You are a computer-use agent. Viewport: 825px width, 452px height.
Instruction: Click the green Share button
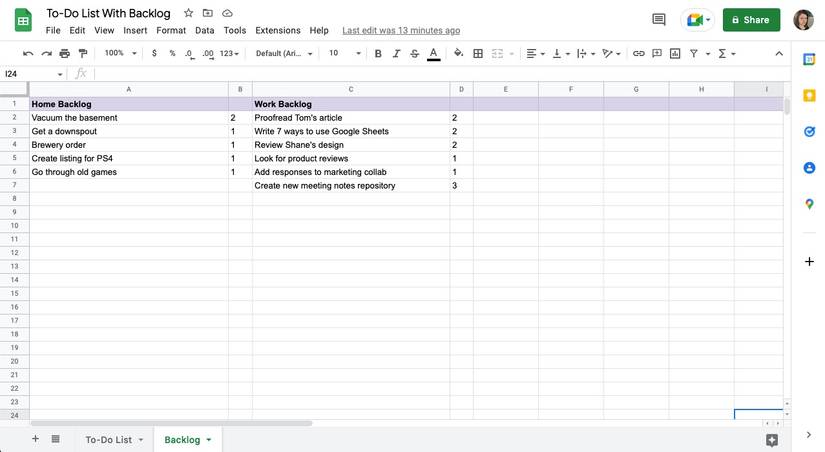[751, 20]
